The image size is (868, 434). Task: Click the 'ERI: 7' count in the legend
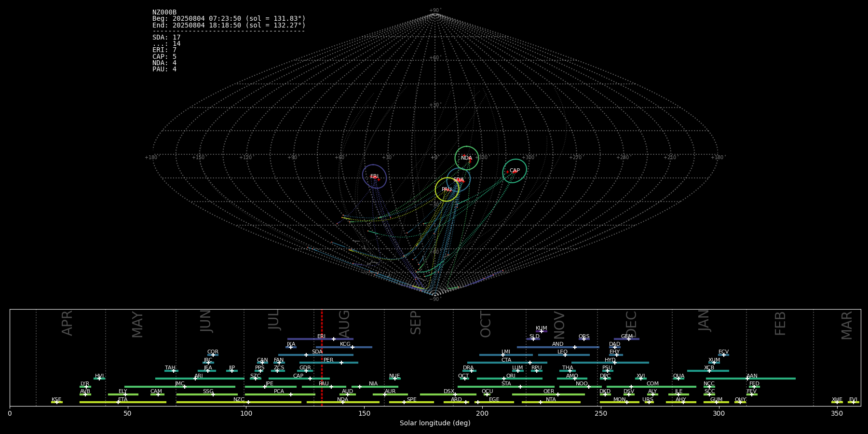(x=164, y=50)
